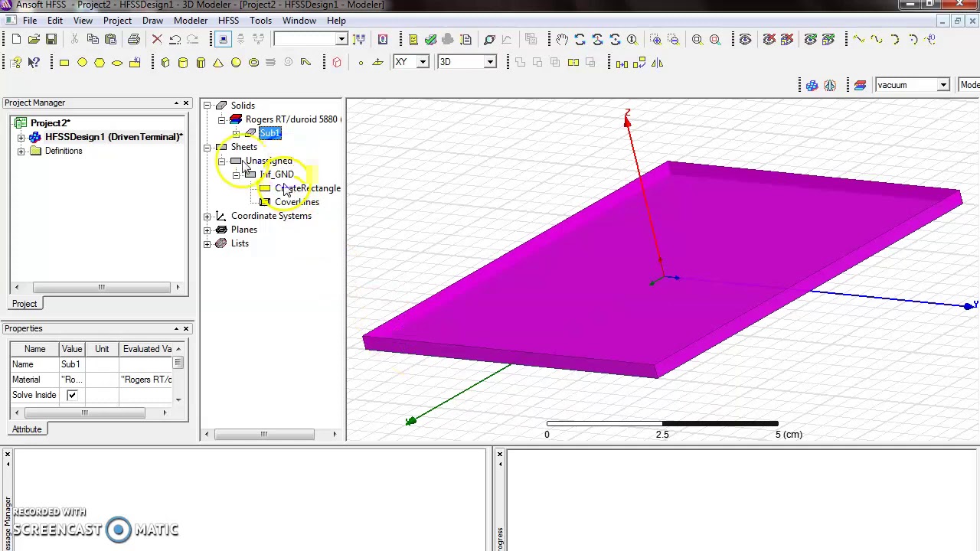Screen dimensions: 980x551
Task: Open the 3D movement mode dropdown
Action: point(489,62)
